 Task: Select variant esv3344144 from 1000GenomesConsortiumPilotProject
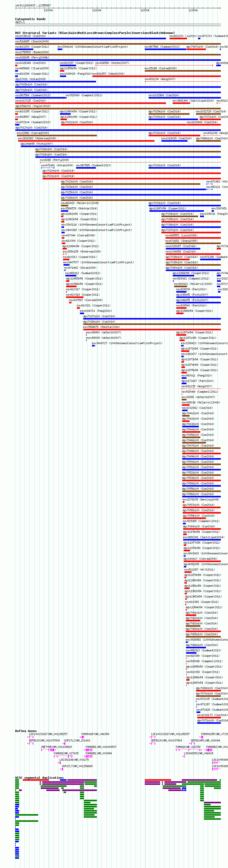pyautogui.click(x=93, y=47)
